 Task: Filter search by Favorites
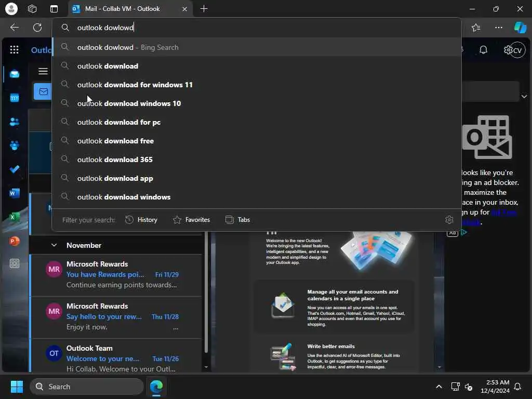pos(191,220)
